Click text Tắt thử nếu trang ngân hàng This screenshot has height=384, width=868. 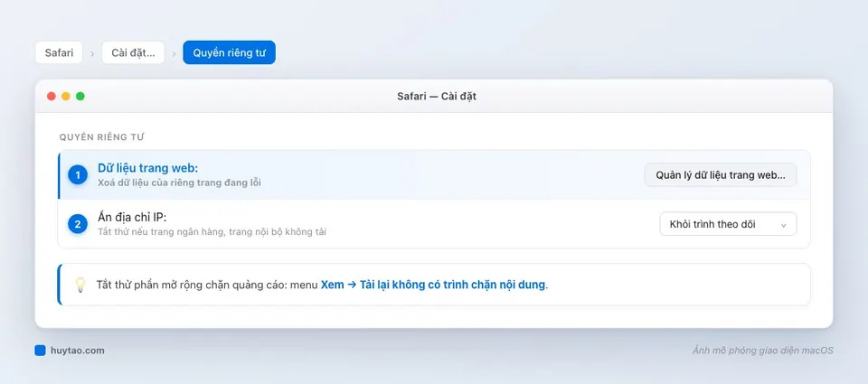coord(161,232)
